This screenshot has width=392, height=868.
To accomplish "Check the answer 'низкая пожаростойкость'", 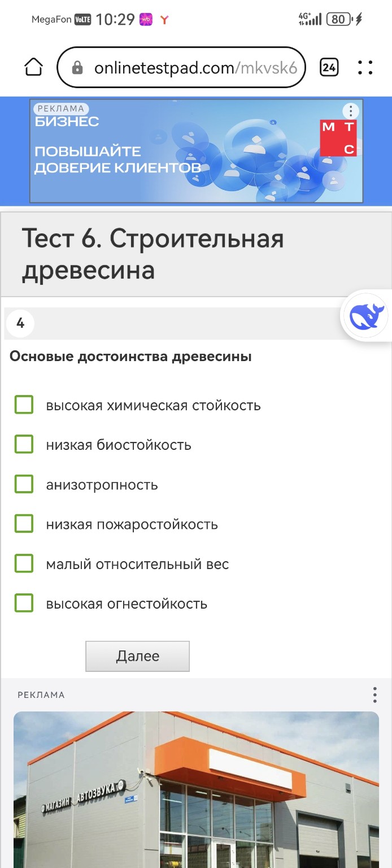I will point(23,523).
